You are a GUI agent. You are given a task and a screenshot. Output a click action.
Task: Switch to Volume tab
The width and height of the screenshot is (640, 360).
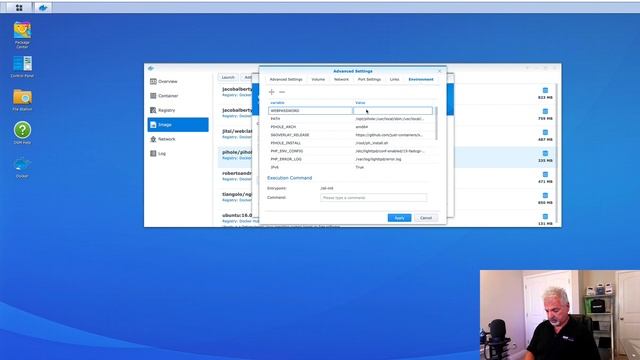click(318, 79)
